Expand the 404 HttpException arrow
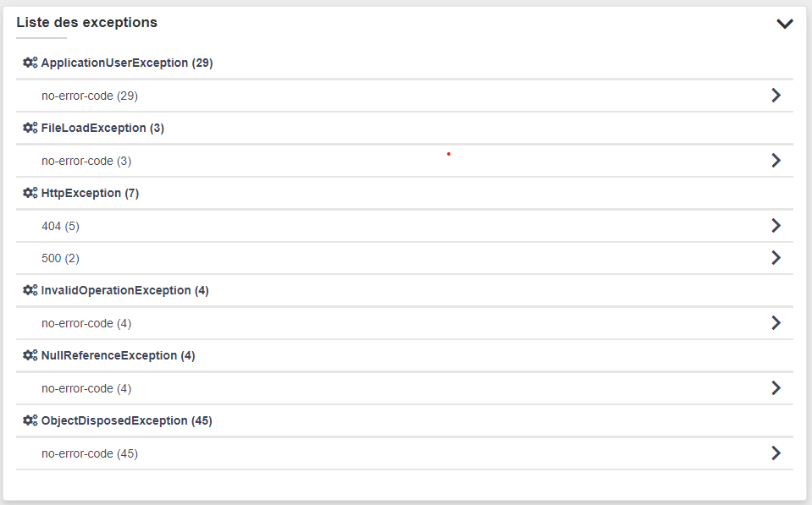This screenshot has width=812, height=505. coord(776,226)
